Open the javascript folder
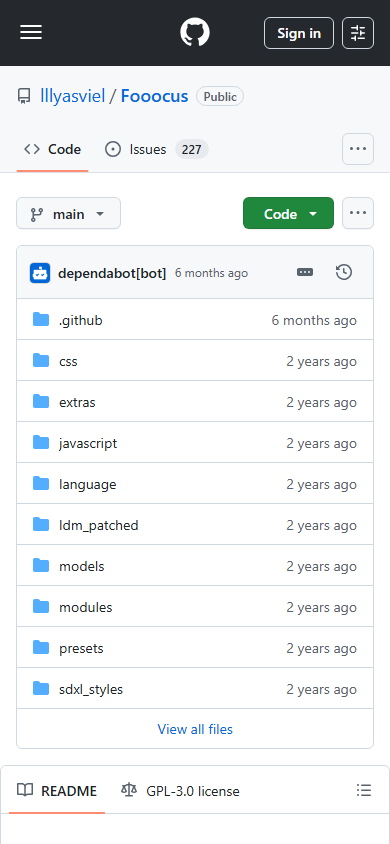 coord(88,443)
